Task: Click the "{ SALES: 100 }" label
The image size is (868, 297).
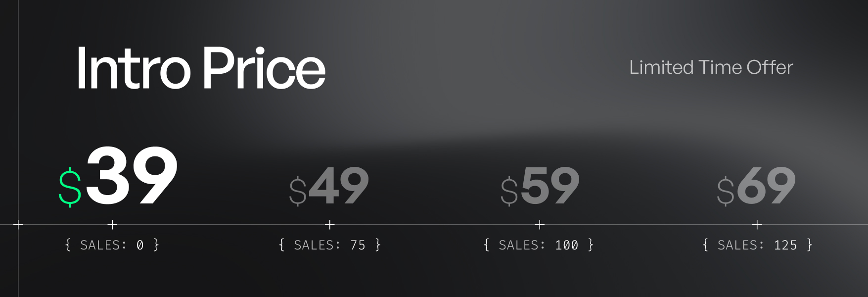Action: point(539,245)
